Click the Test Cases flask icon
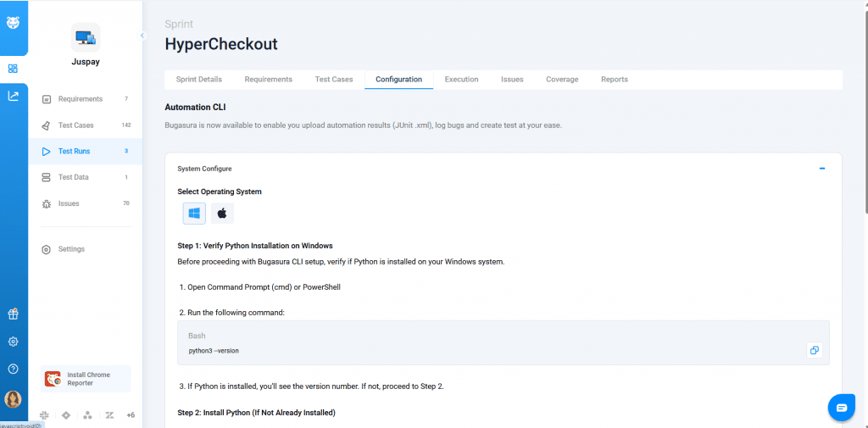 [x=47, y=125]
